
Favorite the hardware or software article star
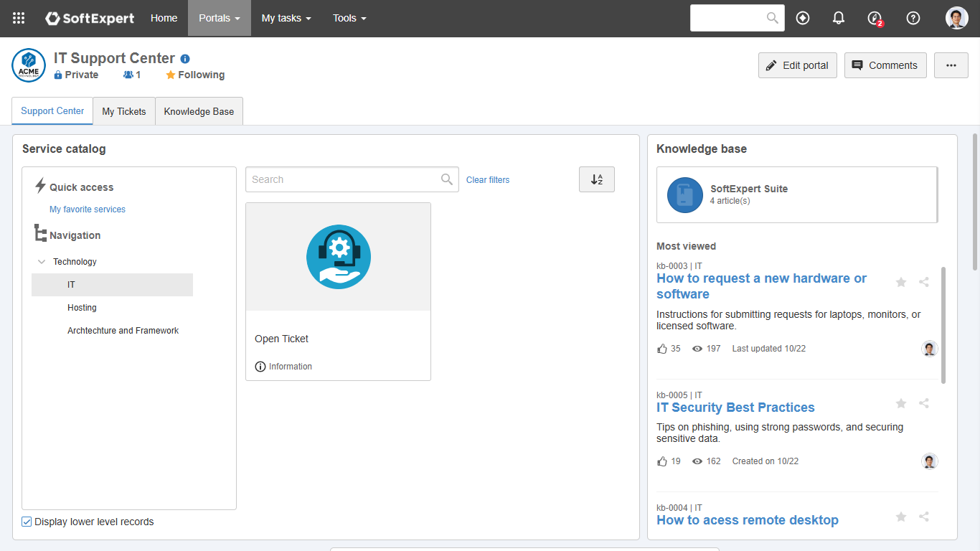901,282
